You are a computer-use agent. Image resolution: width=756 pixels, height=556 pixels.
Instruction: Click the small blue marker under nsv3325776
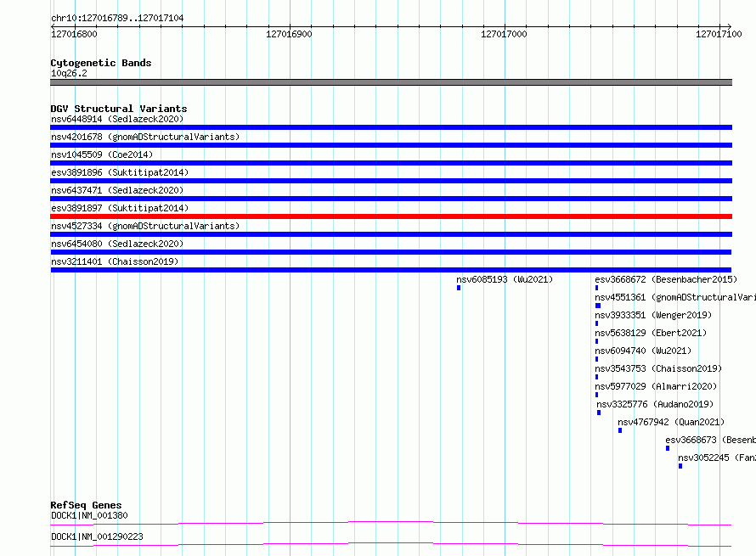(x=598, y=413)
